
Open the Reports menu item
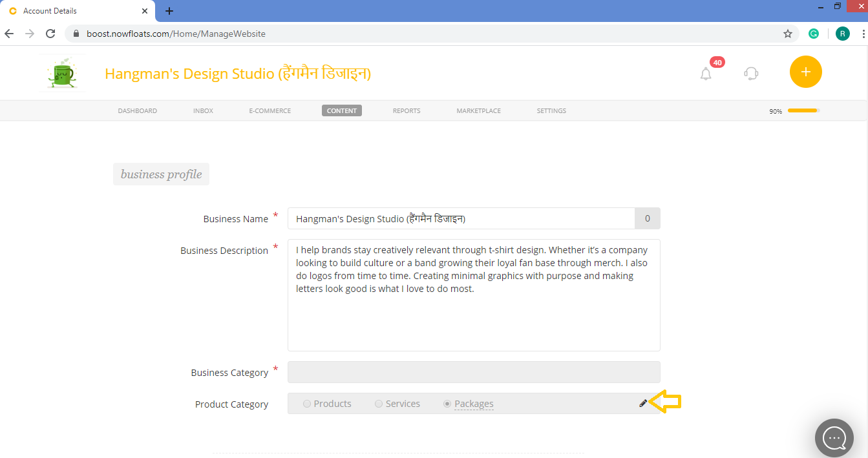[x=407, y=110]
